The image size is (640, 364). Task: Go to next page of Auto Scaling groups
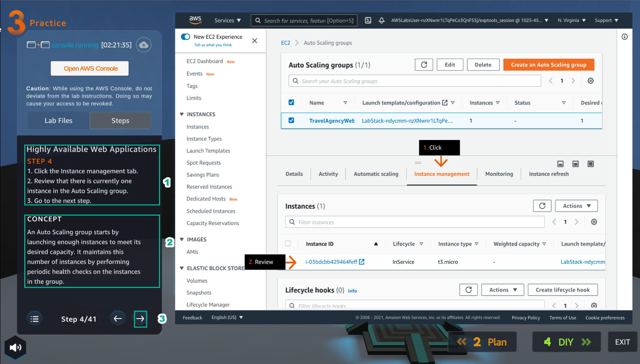[x=573, y=81]
